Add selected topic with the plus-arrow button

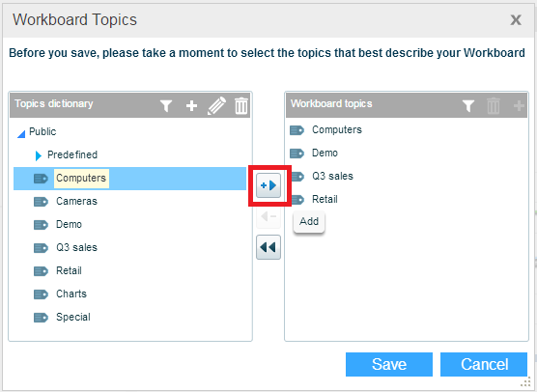click(x=268, y=185)
